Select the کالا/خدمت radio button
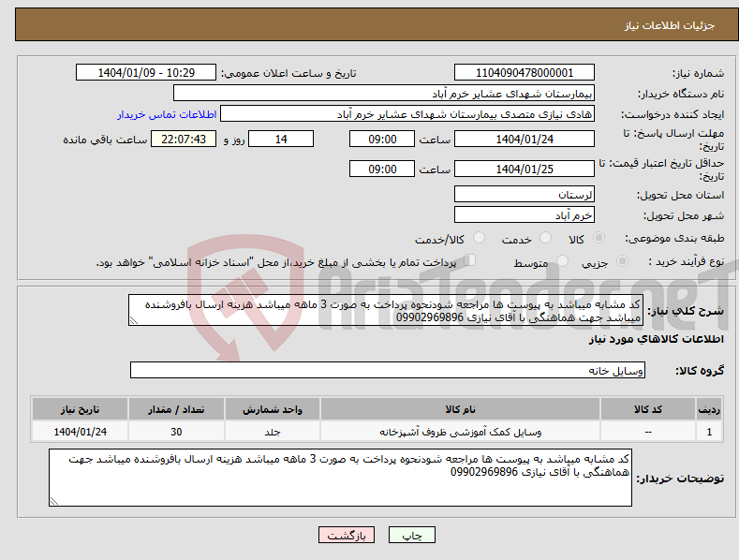 tap(479, 238)
